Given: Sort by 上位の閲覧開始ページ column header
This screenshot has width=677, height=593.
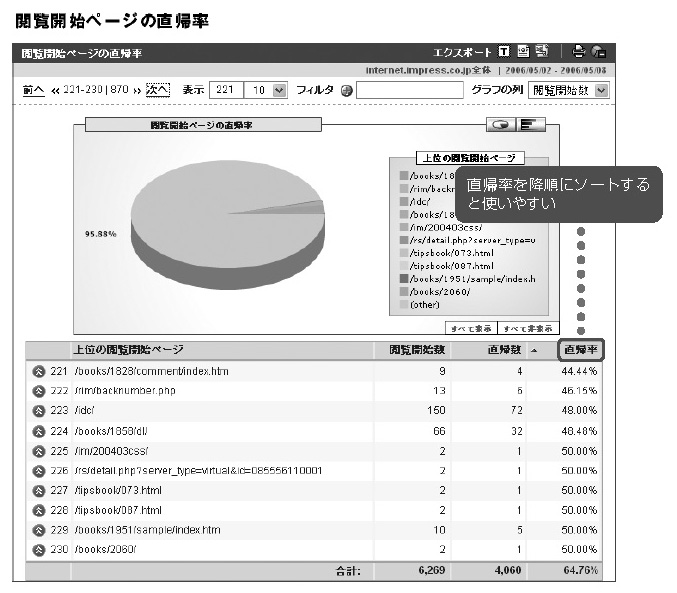Looking at the screenshot, I should (128, 349).
